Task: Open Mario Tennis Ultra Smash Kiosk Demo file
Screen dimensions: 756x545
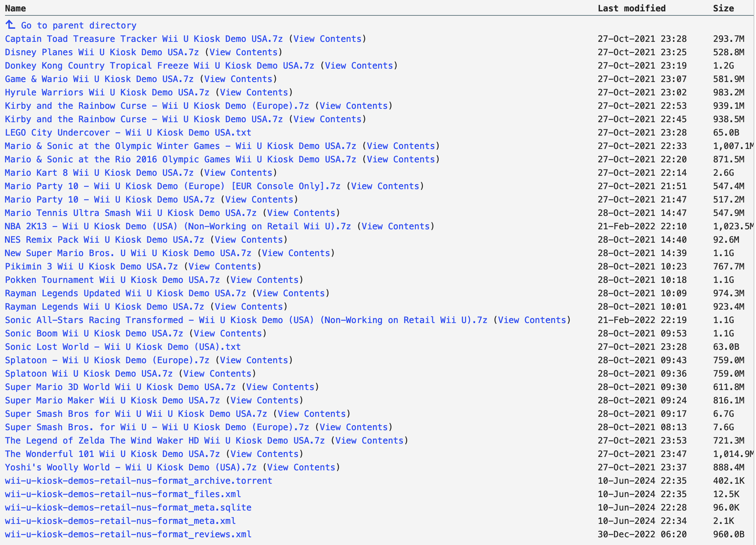Action: (131, 213)
